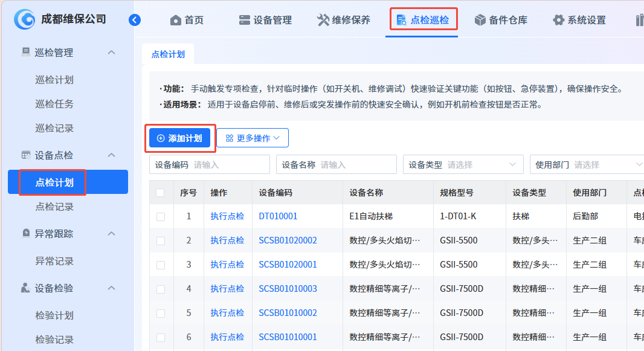The width and height of the screenshot is (644, 351).
Task: Click the company logo icon
Action: tap(24, 19)
